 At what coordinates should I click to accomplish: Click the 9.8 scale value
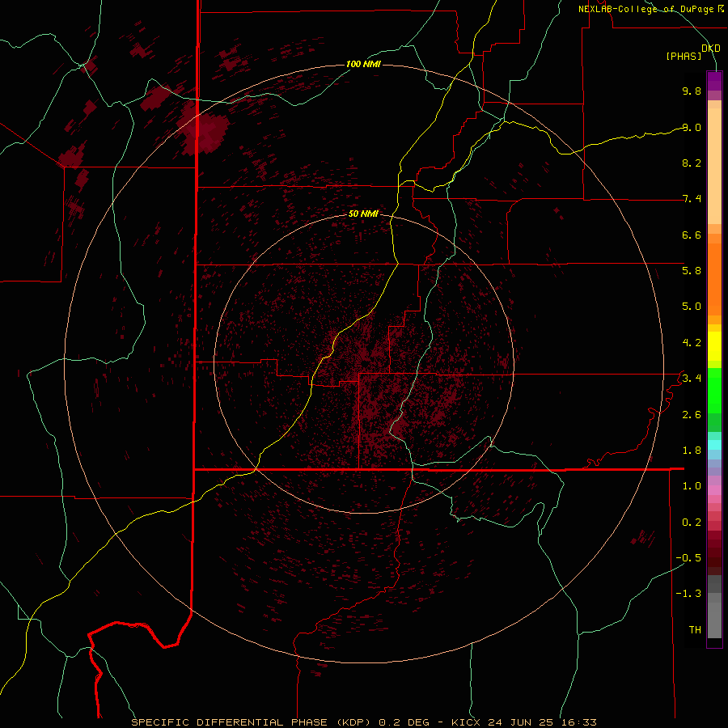point(692,91)
